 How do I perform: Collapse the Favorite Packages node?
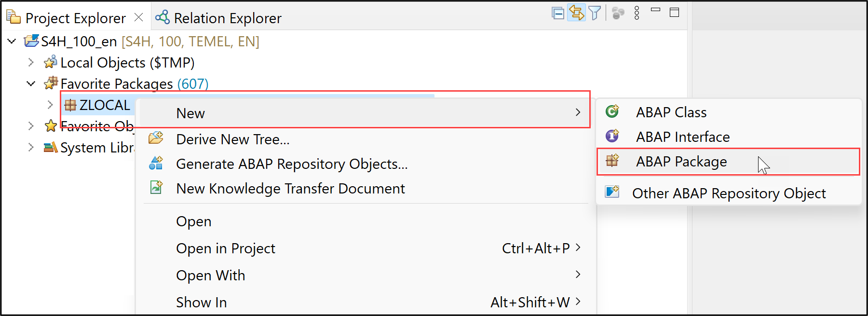(31, 83)
